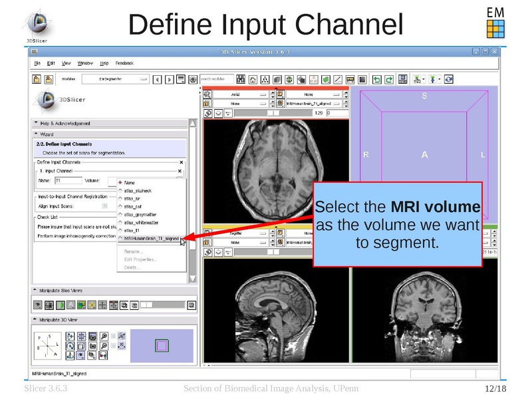The width and height of the screenshot is (532, 399).
Task: Adjust the axial slice offset slider
Action: [x=273, y=113]
